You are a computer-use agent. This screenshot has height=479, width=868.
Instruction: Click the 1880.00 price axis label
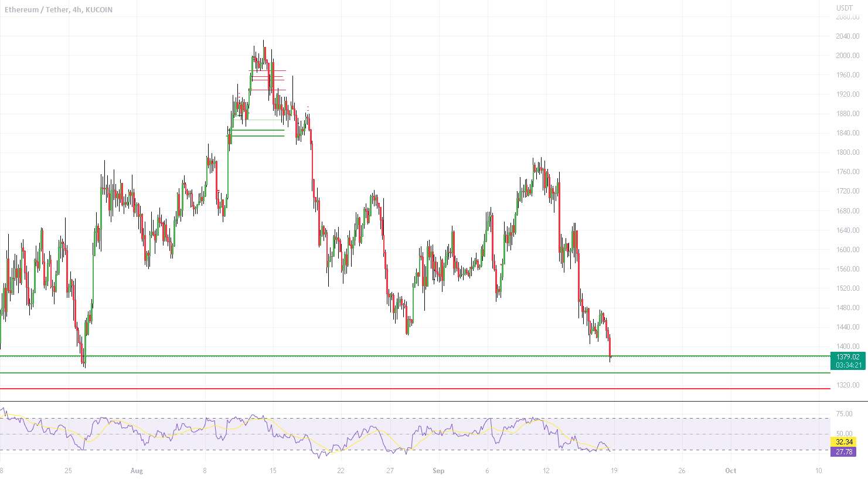pyautogui.click(x=847, y=114)
